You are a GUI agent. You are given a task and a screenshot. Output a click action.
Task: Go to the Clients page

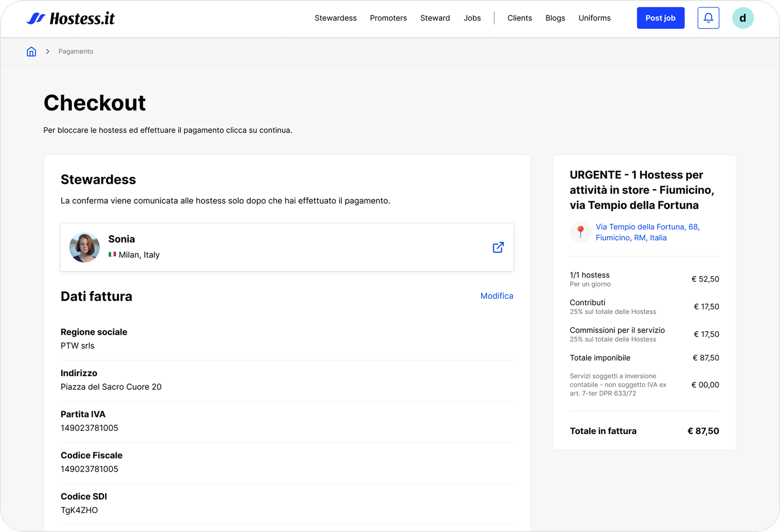click(519, 18)
